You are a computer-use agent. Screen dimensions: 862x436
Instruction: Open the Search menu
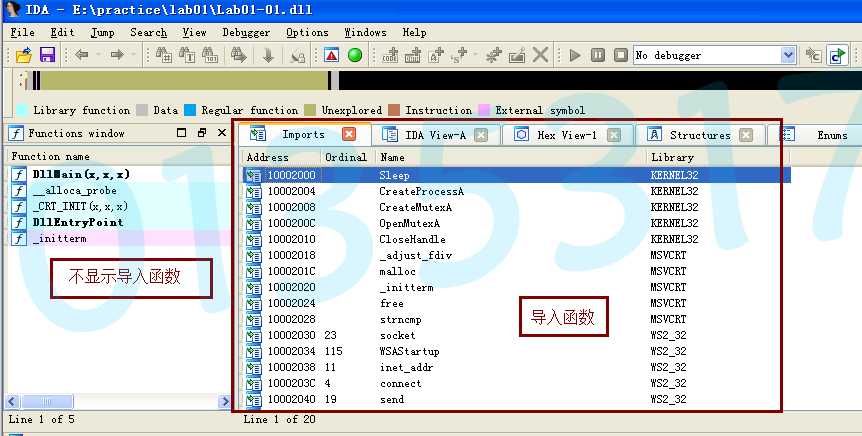[x=148, y=32]
